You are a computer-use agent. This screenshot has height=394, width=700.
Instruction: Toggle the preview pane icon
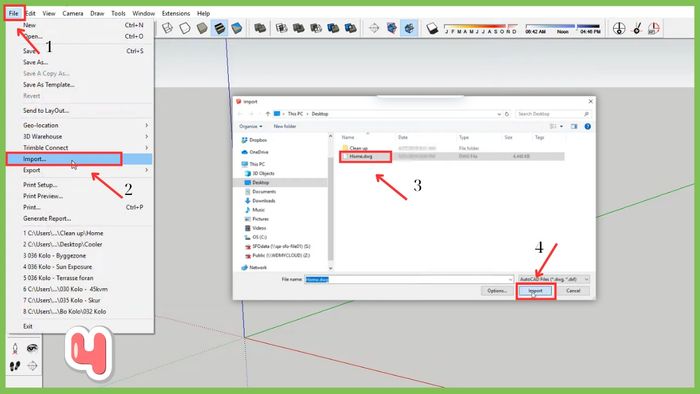click(x=574, y=126)
